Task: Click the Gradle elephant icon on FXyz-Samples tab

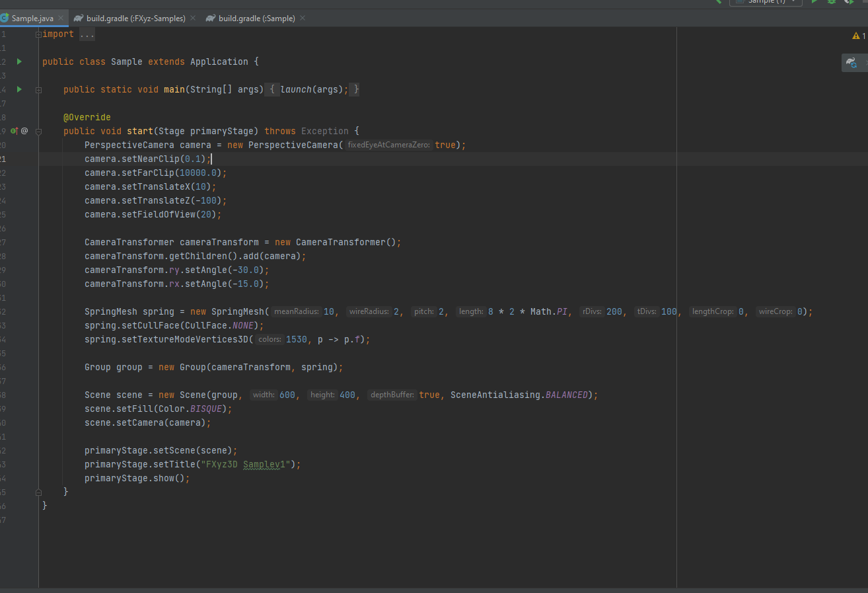Action: tap(79, 19)
